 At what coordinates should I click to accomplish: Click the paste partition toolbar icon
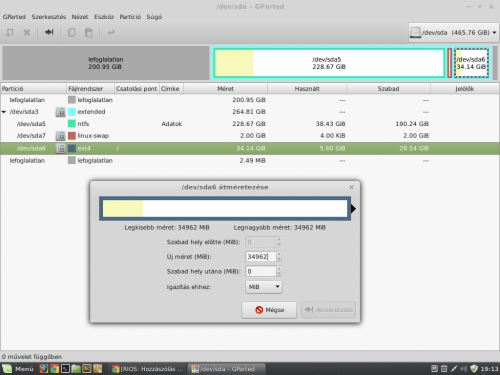point(88,32)
